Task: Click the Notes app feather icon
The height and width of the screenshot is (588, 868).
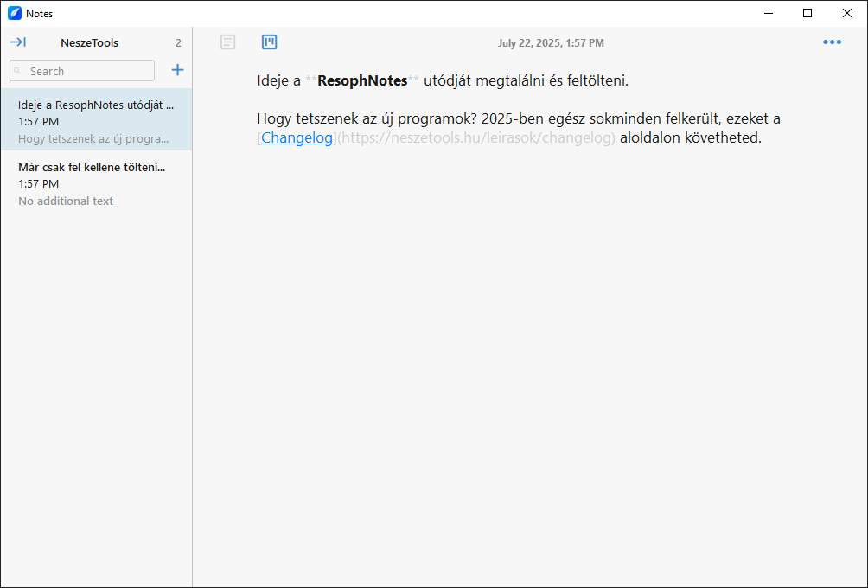Action: 15,13
